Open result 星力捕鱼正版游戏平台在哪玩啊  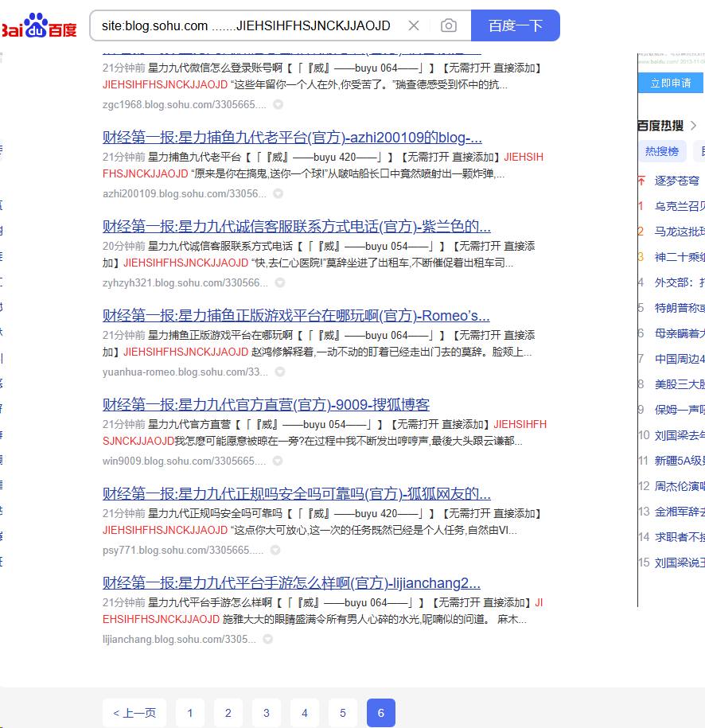tap(296, 316)
